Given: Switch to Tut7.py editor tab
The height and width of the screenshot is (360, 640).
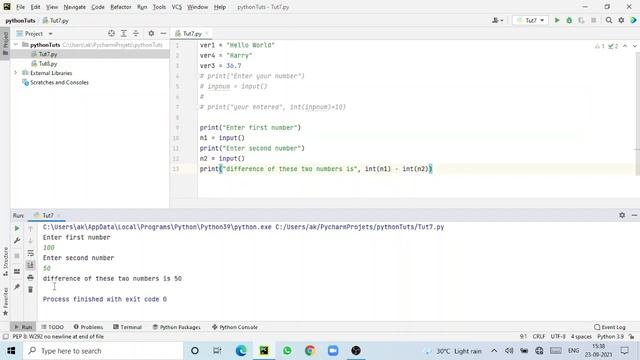Looking at the screenshot, I should pyautogui.click(x=192, y=33).
